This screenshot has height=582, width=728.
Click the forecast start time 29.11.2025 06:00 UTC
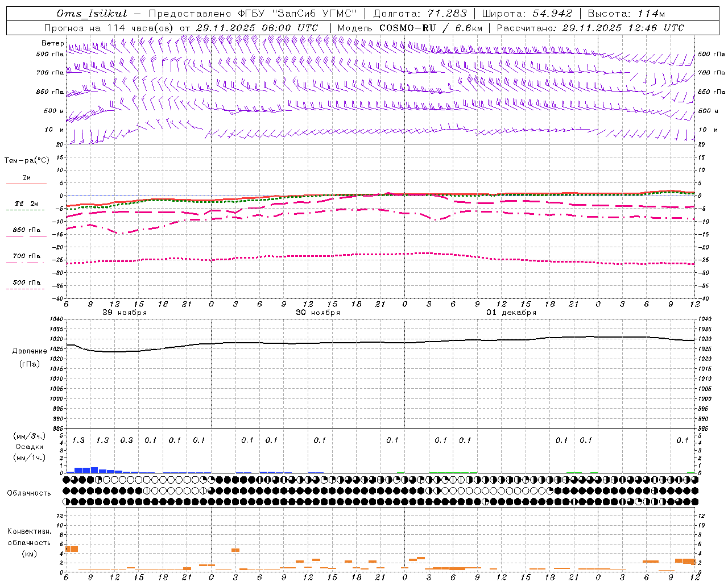(257, 28)
